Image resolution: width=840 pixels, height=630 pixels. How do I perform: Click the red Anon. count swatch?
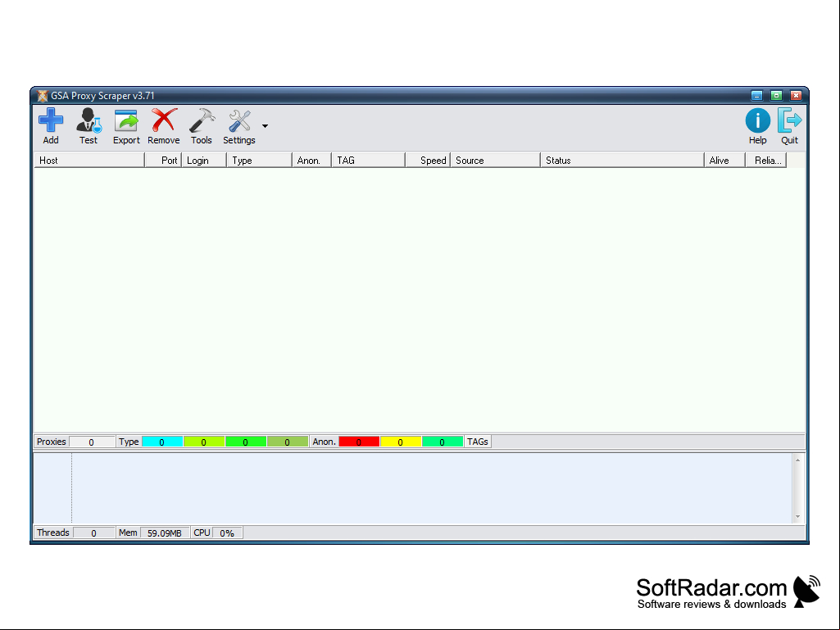(x=359, y=442)
